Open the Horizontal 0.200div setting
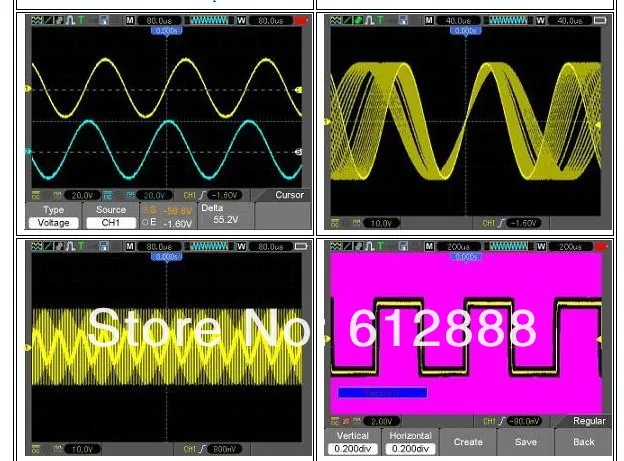Screen dimensions: 624x461 click(x=410, y=442)
